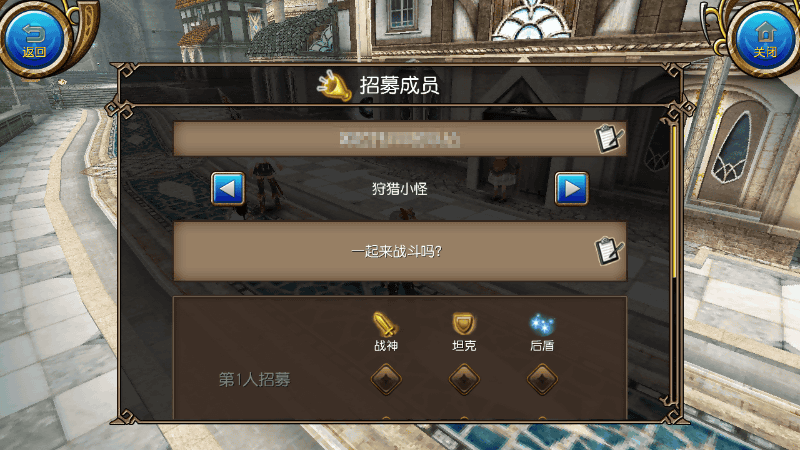Select the 招募成员 title header
Viewport: 800px width, 450px height.
coord(399,85)
